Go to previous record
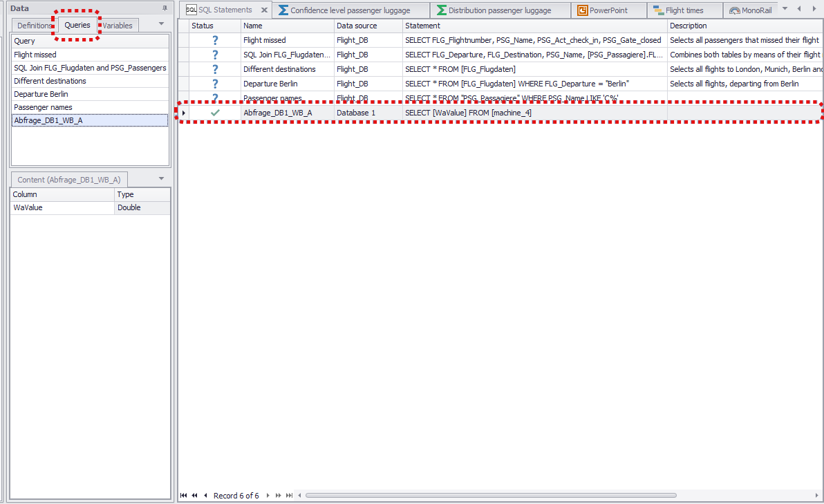The image size is (824, 504). pyautogui.click(x=205, y=495)
